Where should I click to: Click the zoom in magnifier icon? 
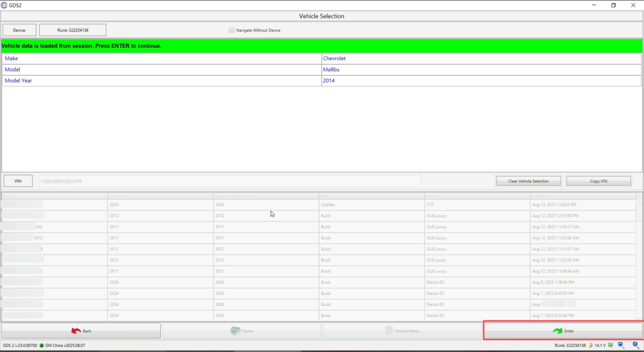click(x=636, y=345)
